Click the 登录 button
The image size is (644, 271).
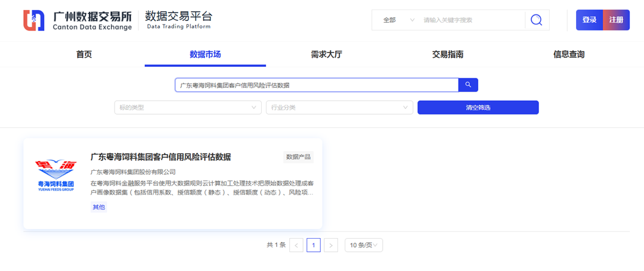[x=589, y=20]
